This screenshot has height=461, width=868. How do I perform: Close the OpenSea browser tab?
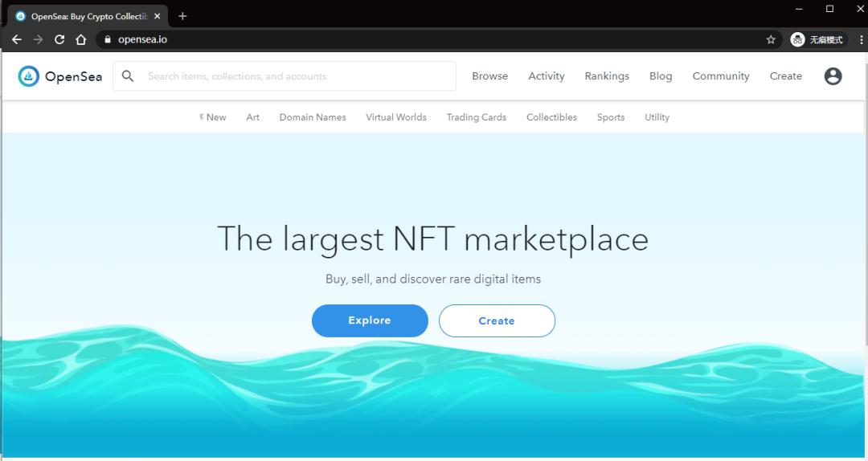[158, 16]
